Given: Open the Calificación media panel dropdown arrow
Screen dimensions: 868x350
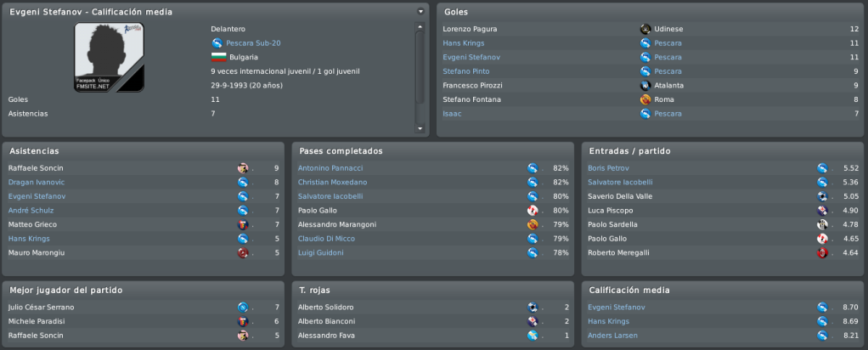Looking at the screenshot, I should click(420, 11).
